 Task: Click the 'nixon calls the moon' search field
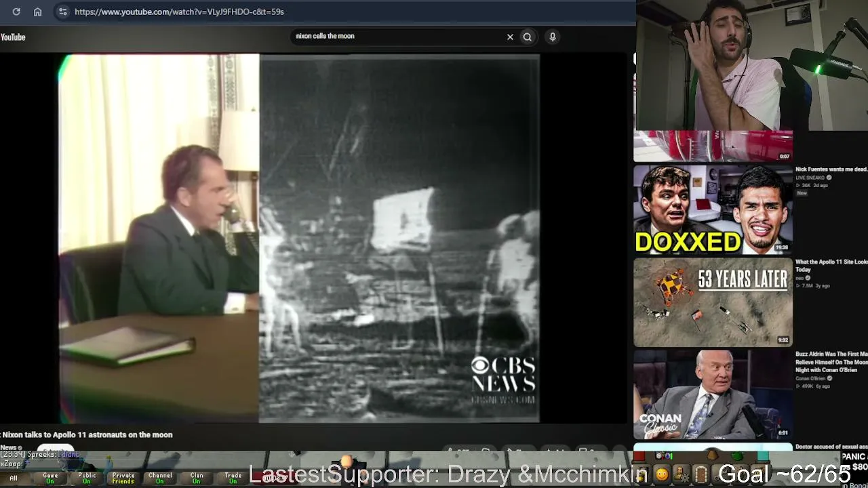tap(400, 37)
